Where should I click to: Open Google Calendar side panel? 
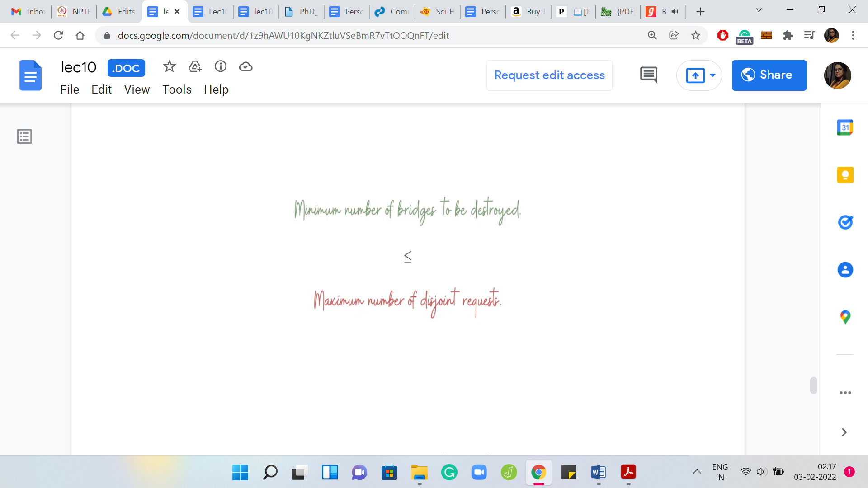[845, 127]
